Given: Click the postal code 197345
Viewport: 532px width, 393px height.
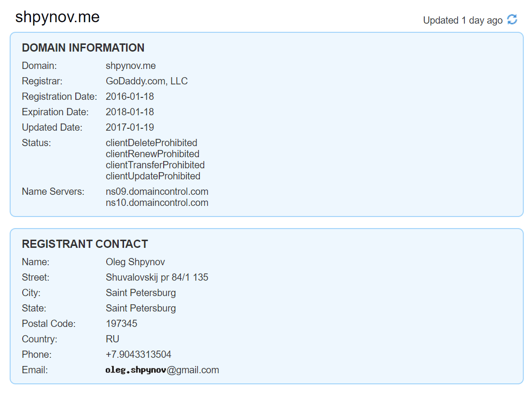Looking at the screenshot, I should coord(121,324).
